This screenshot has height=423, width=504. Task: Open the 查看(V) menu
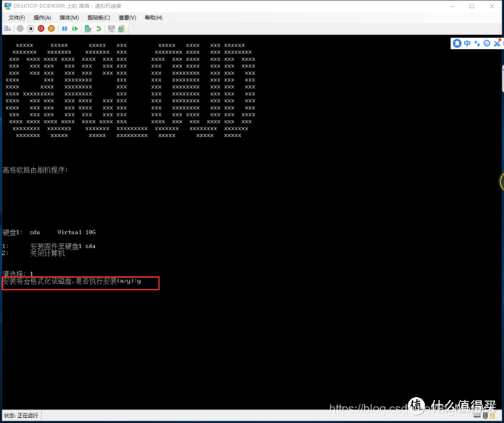click(x=127, y=18)
